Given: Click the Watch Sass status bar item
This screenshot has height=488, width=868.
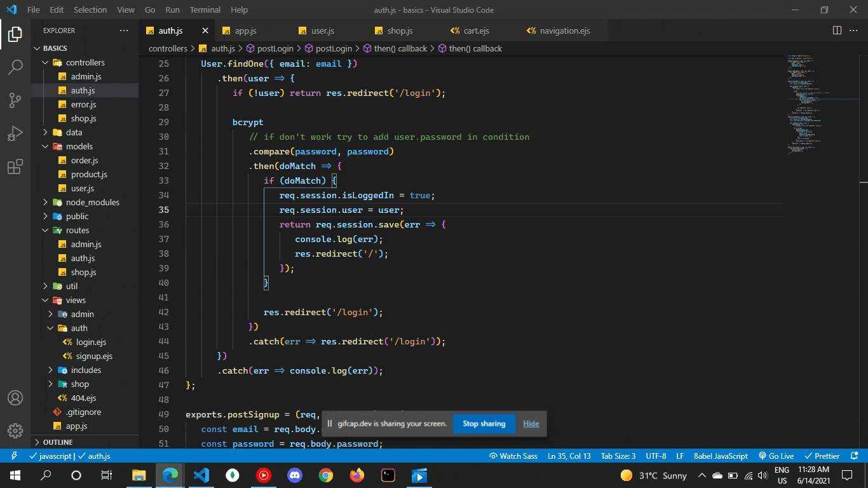Looking at the screenshot, I should click(513, 456).
